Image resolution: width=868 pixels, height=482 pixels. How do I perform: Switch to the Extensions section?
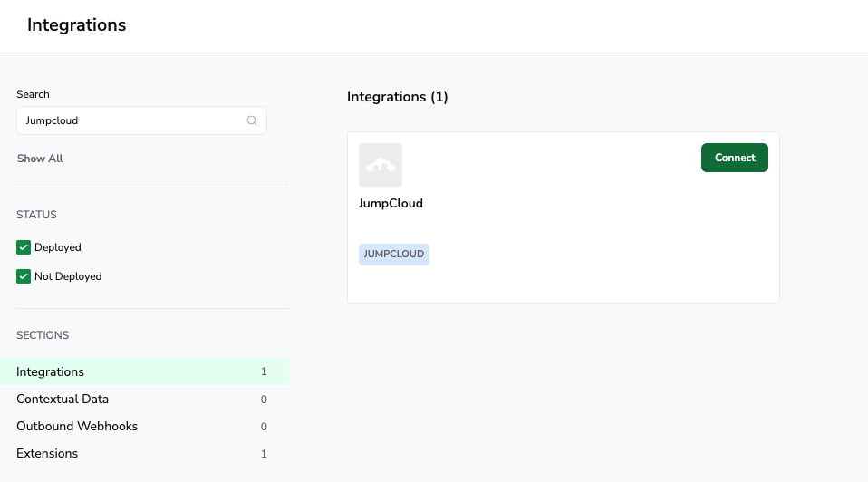(47, 453)
